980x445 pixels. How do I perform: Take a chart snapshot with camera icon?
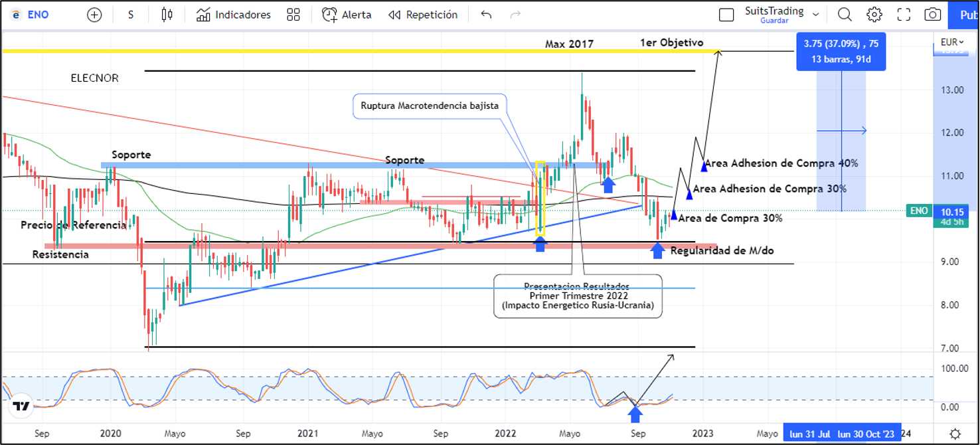point(933,15)
